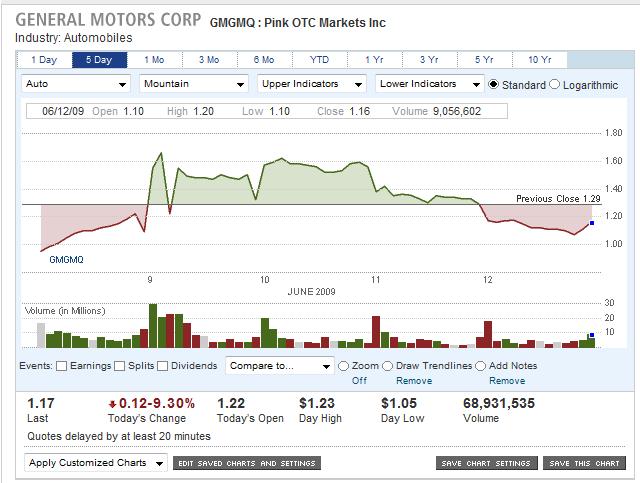Show the 5 Yr chart
Image resolution: width=640 pixels, height=483 pixels.
pos(485,60)
